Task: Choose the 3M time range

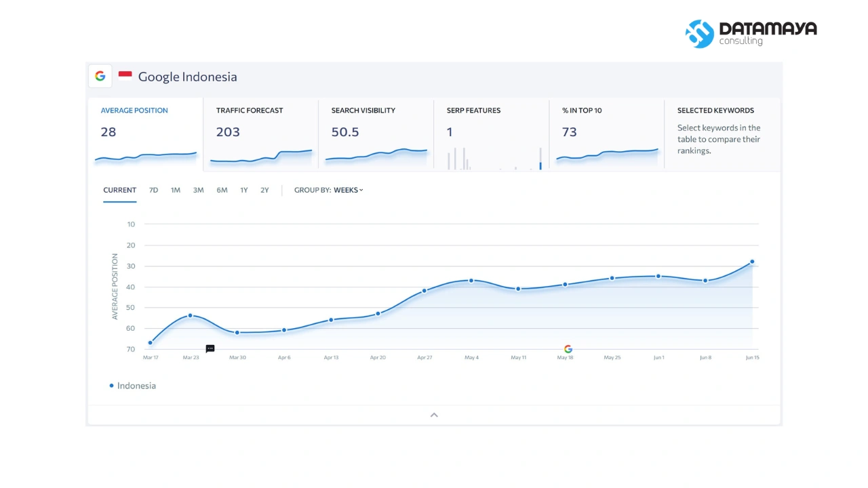Action: coord(198,190)
